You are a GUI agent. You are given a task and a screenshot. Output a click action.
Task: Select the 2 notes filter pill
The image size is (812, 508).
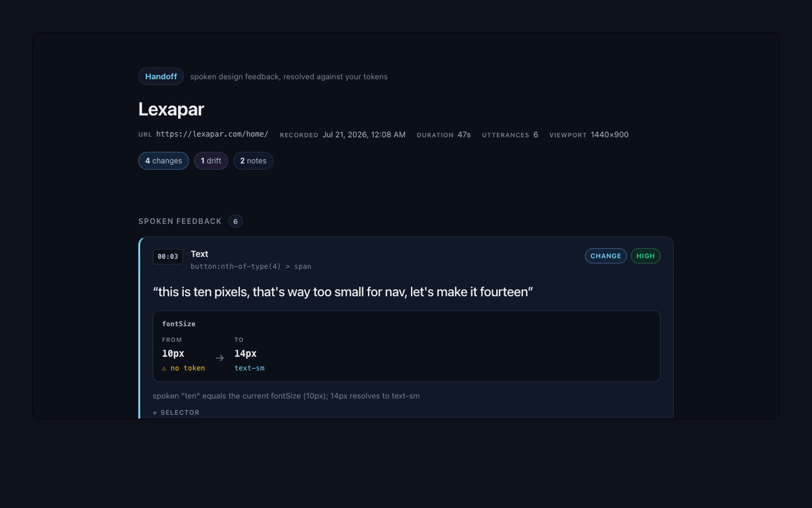253,161
